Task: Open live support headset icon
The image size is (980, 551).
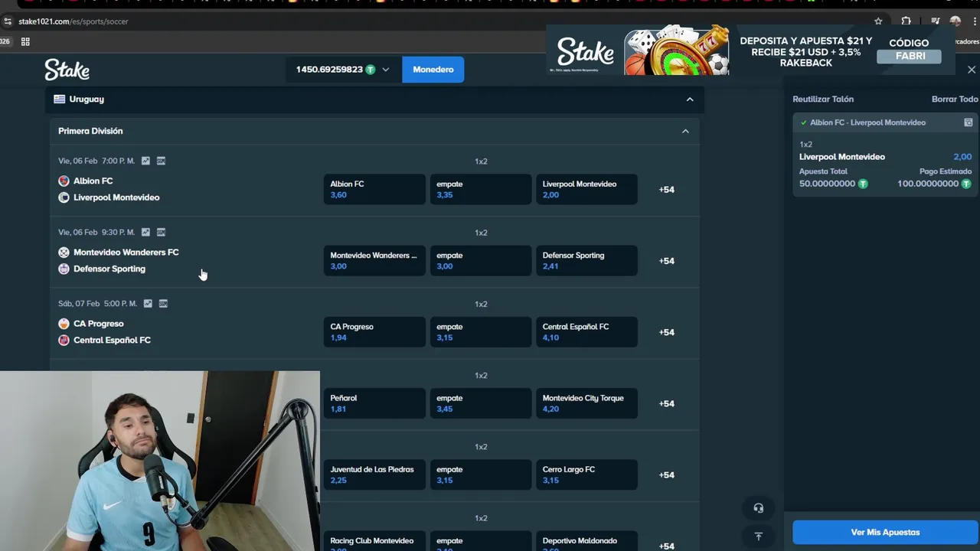Action: [759, 508]
